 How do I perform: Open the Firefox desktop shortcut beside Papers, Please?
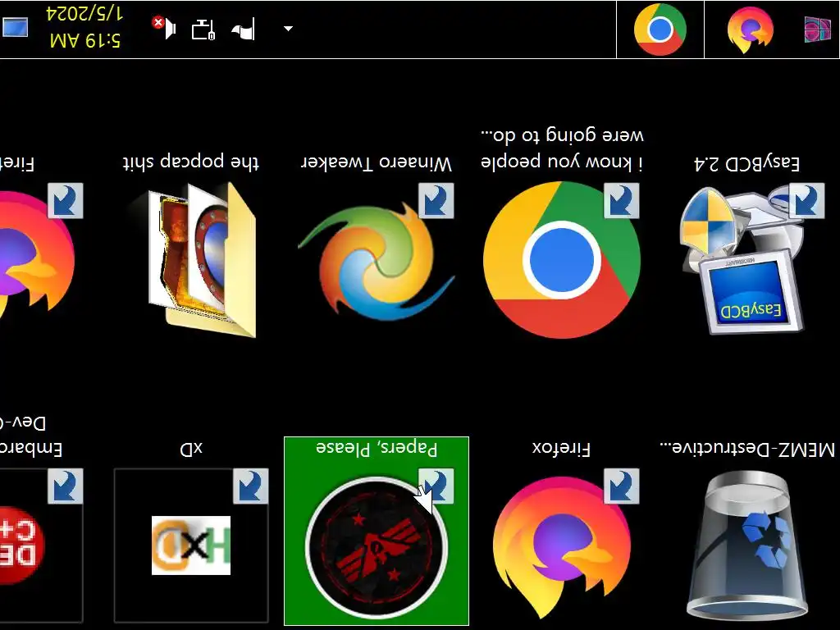pyautogui.click(x=561, y=546)
